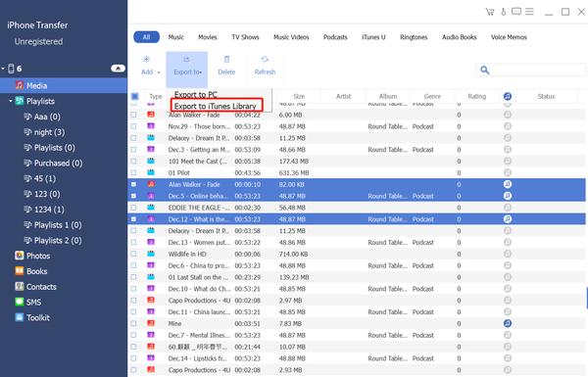Switch to the Voice Memos tab

coord(509,37)
